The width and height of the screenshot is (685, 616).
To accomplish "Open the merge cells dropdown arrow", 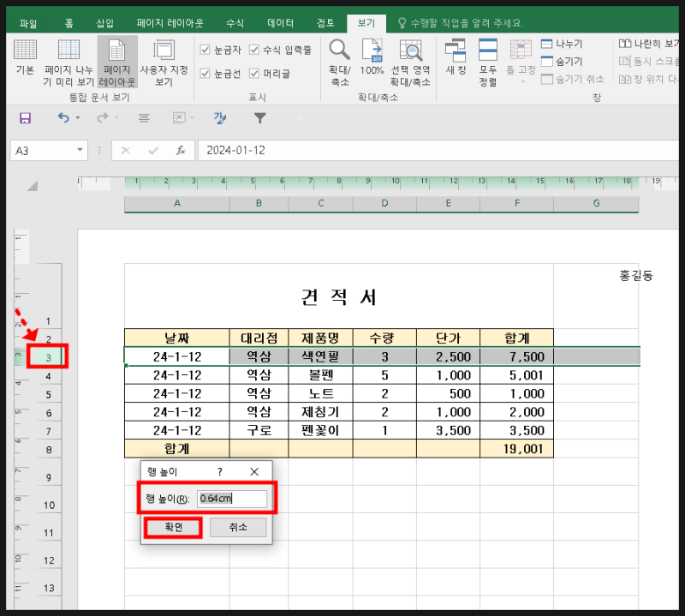I will point(192,117).
